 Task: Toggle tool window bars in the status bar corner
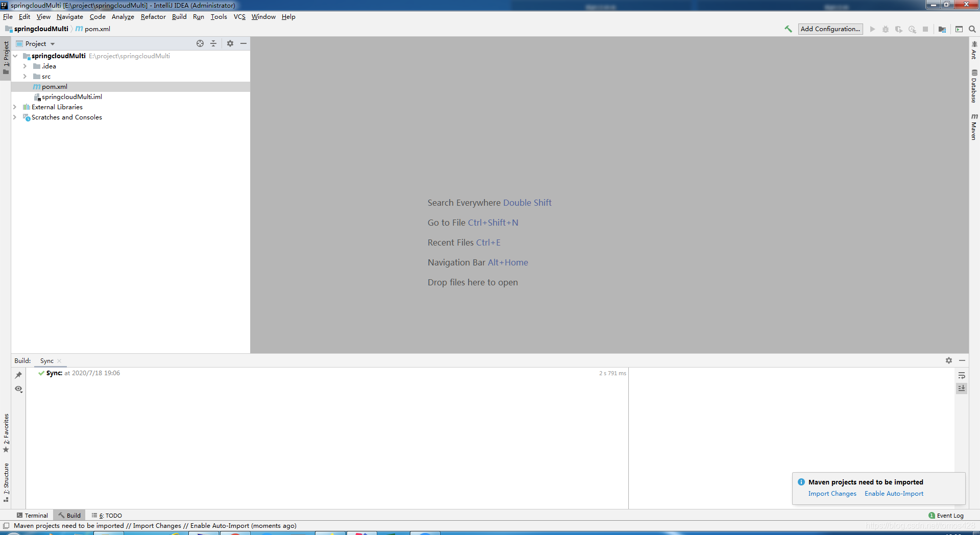[x=6, y=526]
